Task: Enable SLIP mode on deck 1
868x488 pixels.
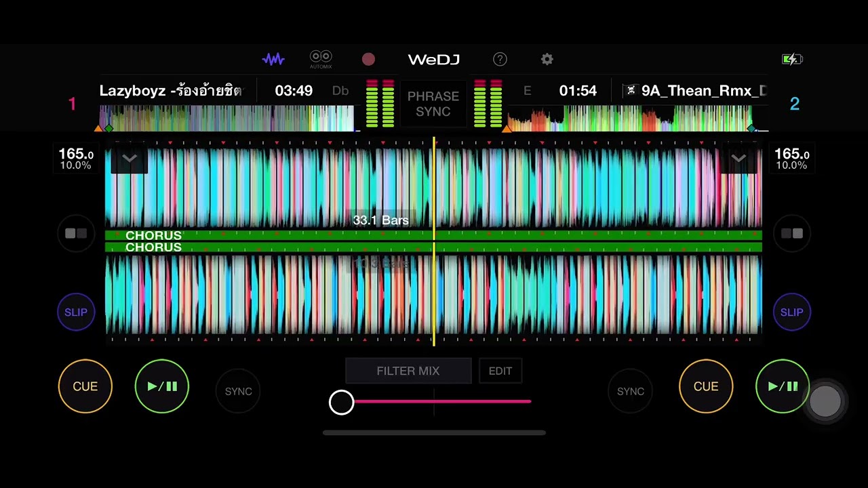Action: (x=76, y=312)
